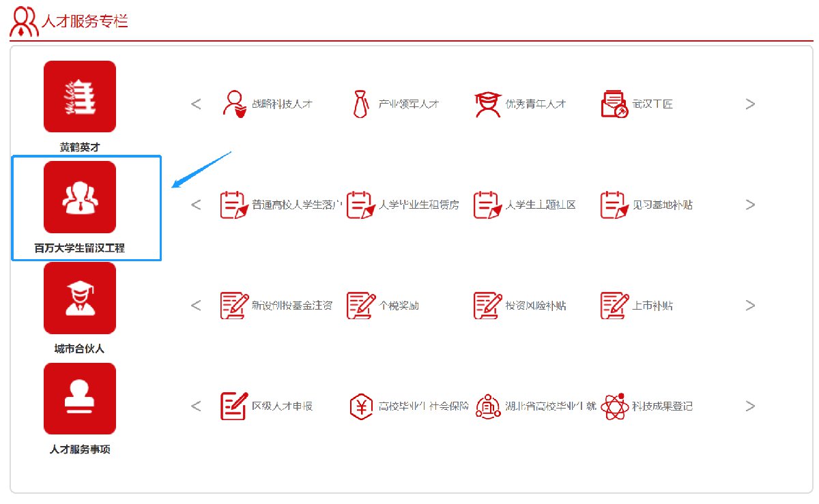Open the 上市补贴 item
Screen dimensions: 819x504
tap(637, 306)
